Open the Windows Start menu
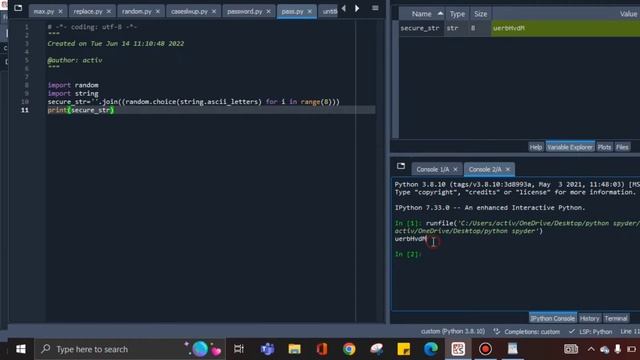 click(x=20, y=349)
